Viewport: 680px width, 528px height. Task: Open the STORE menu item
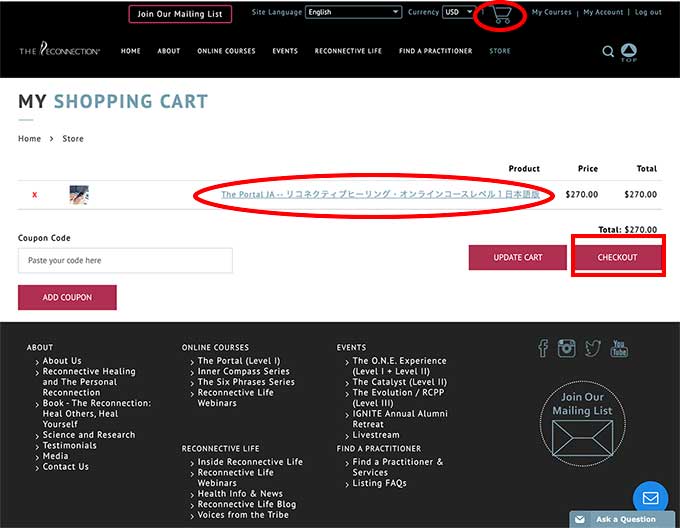(500, 51)
